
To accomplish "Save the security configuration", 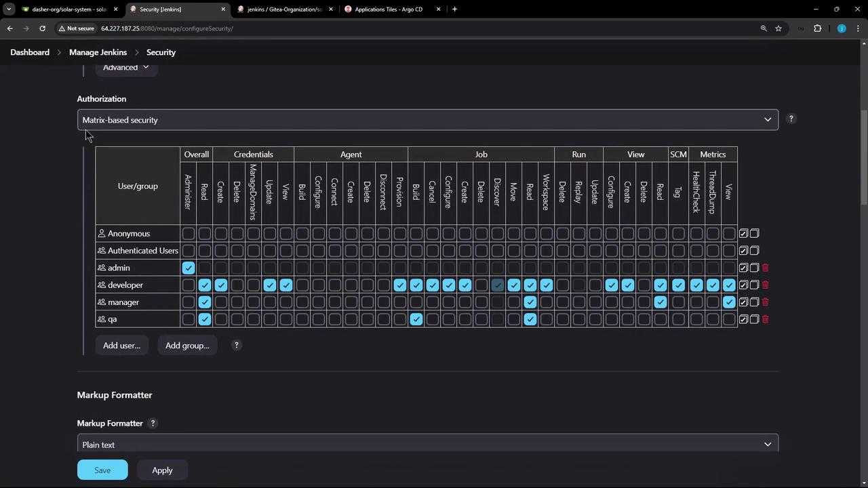I will 102,470.
